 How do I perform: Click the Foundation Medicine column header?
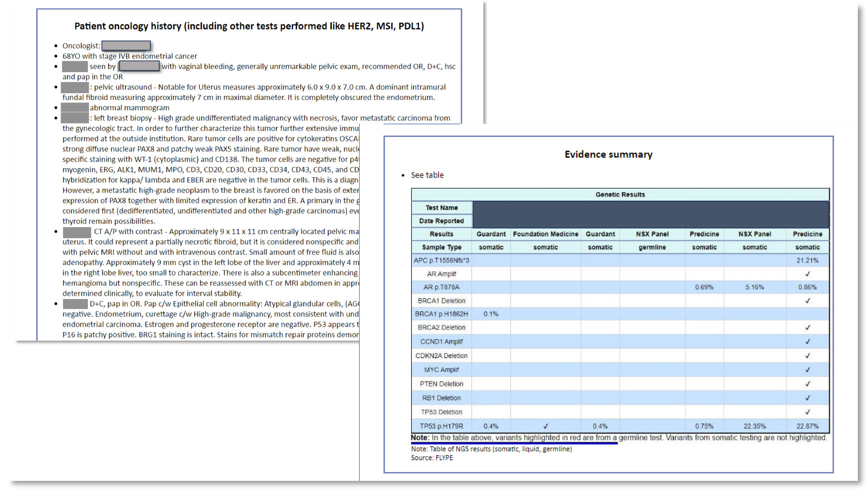point(545,234)
